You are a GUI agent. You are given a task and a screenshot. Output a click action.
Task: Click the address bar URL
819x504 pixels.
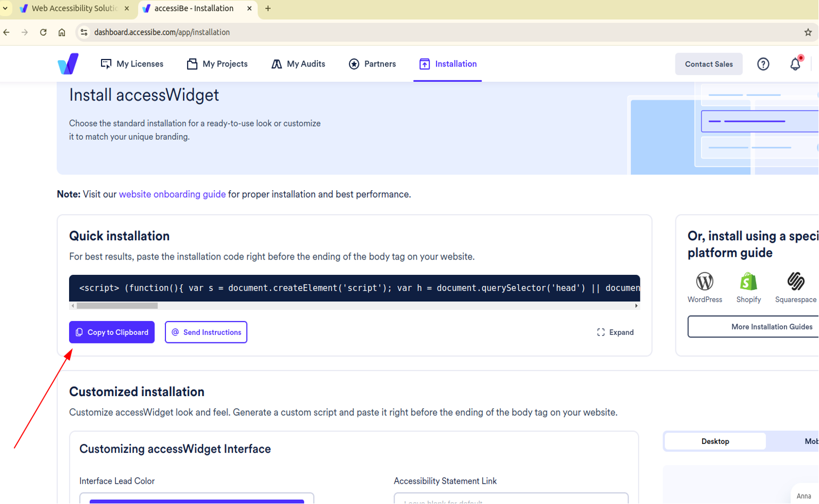click(x=162, y=32)
